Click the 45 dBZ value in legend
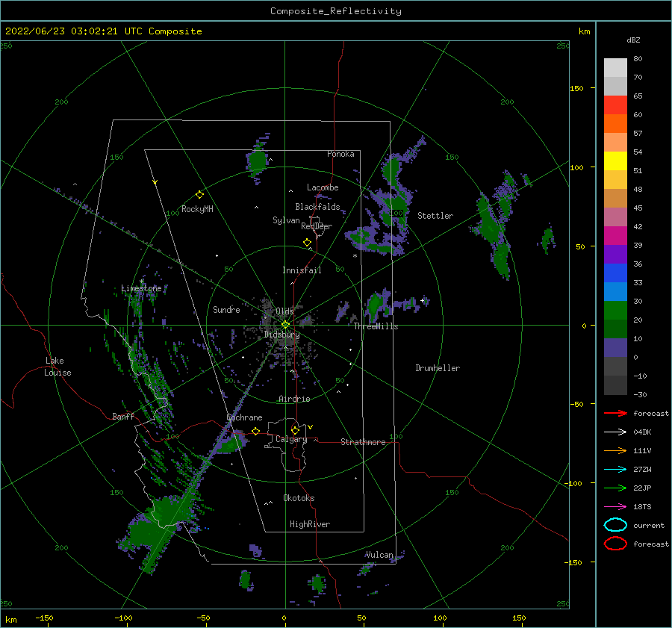 tap(638, 208)
